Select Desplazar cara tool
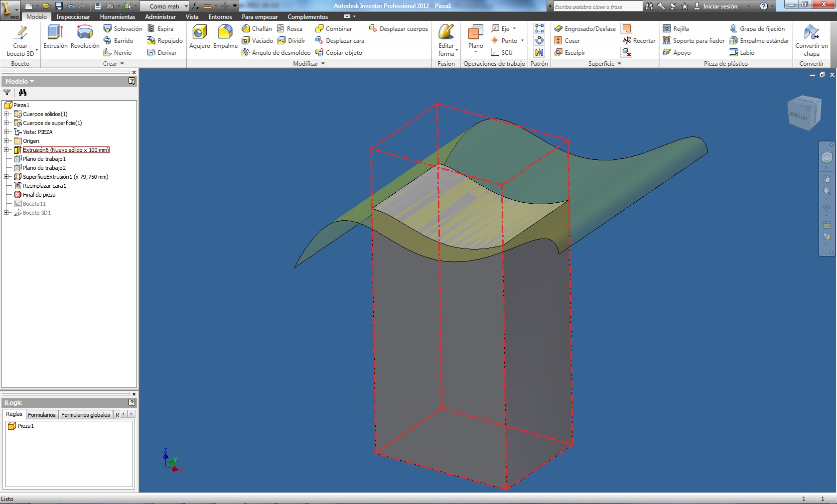Screen dimensions: 837x504 [x=340, y=41]
